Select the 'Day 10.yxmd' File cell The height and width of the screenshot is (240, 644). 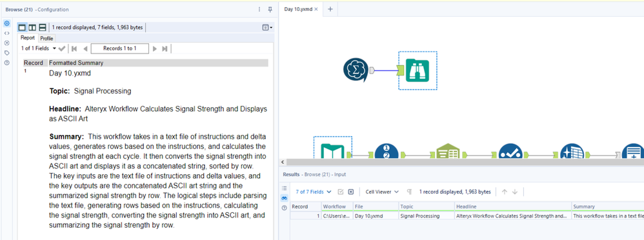(x=376, y=215)
